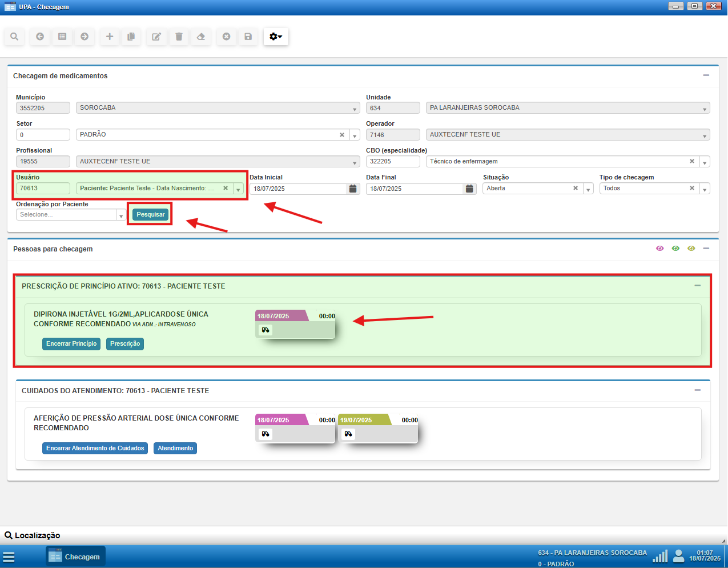Click the floppy disk save icon
728x568 pixels.
(x=248, y=37)
